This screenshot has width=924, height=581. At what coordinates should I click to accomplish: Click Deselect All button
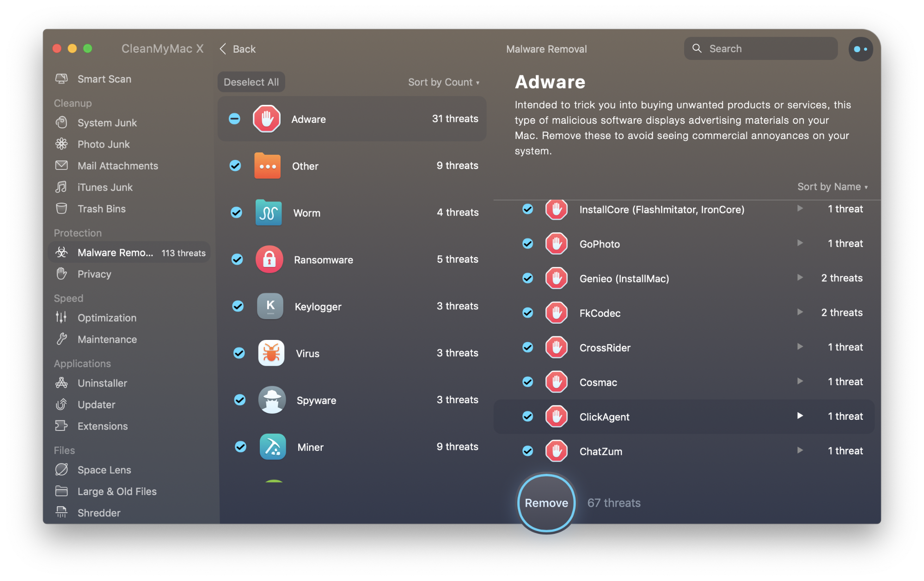pyautogui.click(x=251, y=82)
